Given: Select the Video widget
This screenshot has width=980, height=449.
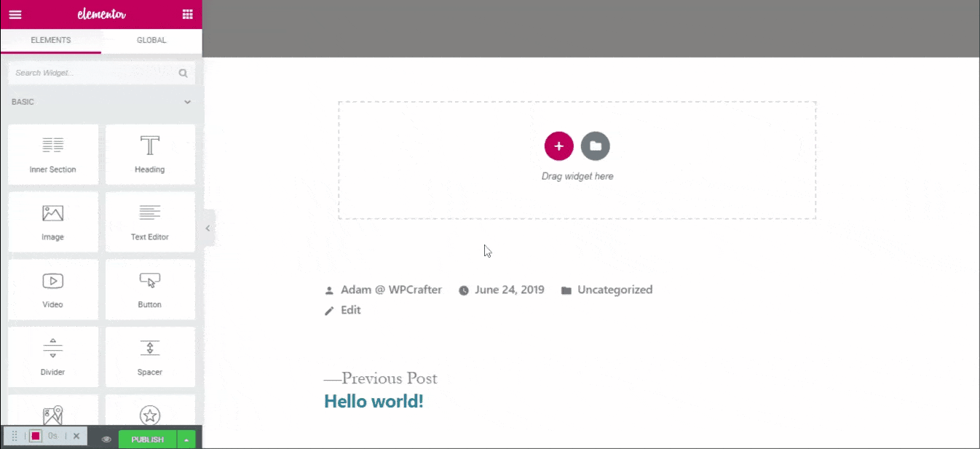Looking at the screenshot, I should (53, 290).
